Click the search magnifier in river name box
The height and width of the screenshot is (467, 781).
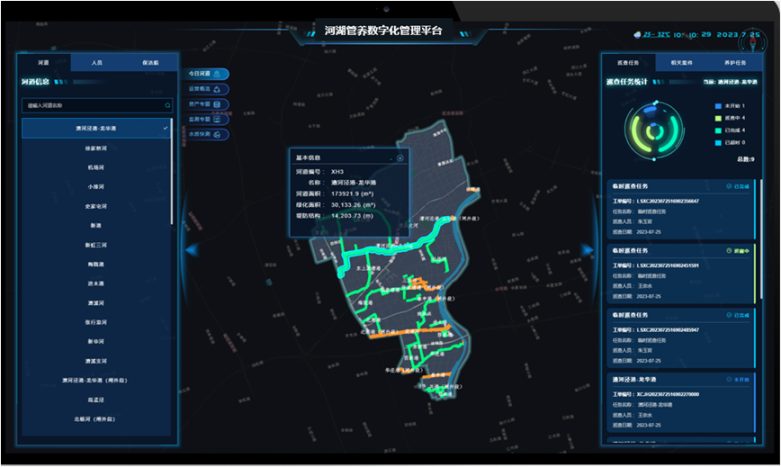[167, 104]
